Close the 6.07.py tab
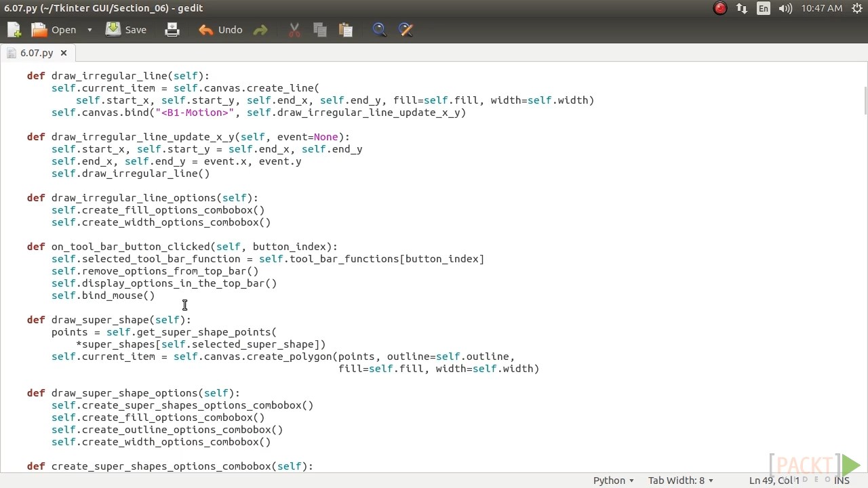Screen dimensions: 868x488 pyautogui.click(x=64, y=53)
